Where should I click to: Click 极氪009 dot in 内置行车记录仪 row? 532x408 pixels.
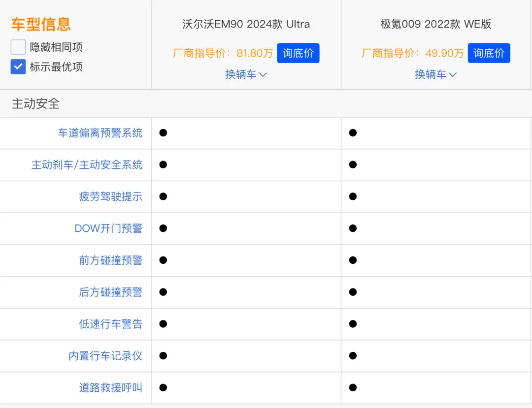click(353, 356)
